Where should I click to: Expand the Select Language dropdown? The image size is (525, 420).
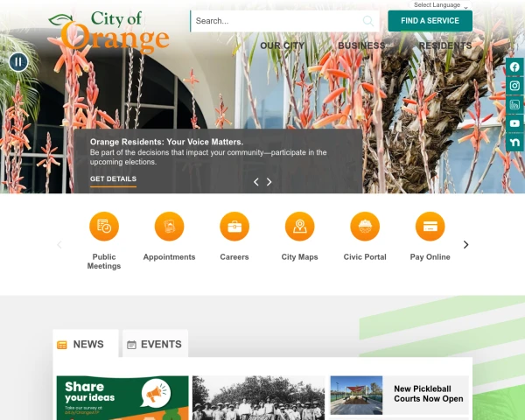coord(441,5)
